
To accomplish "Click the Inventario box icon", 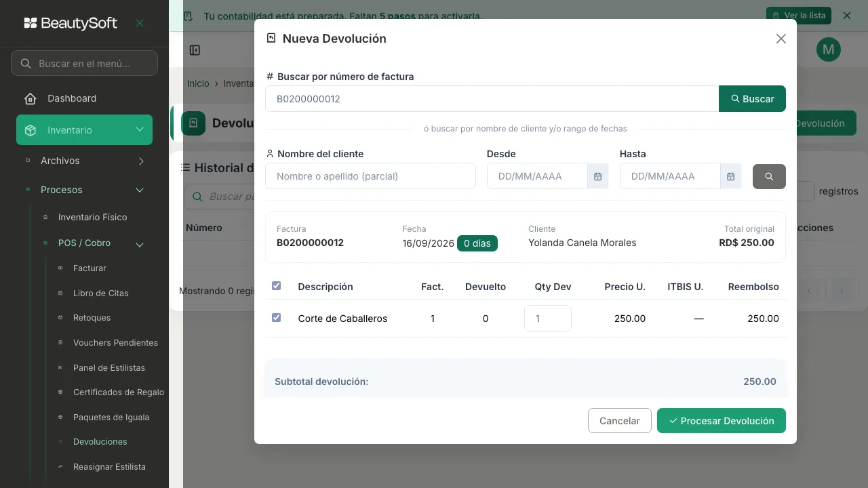I will (x=31, y=130).
